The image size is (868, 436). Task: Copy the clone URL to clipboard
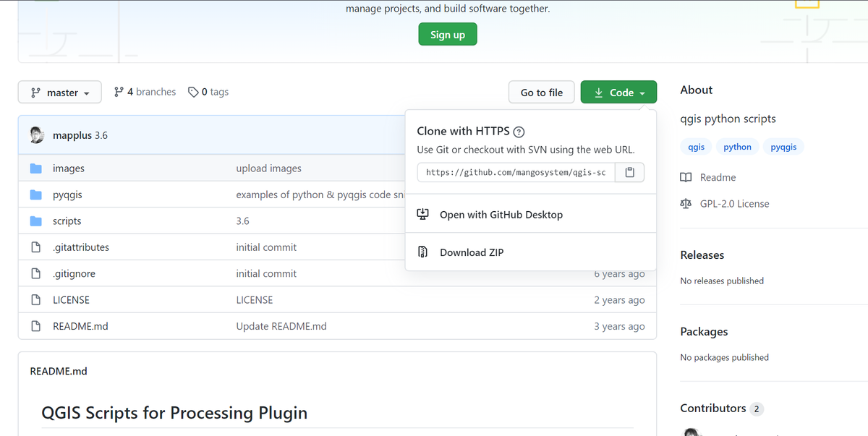pos(629,172)
